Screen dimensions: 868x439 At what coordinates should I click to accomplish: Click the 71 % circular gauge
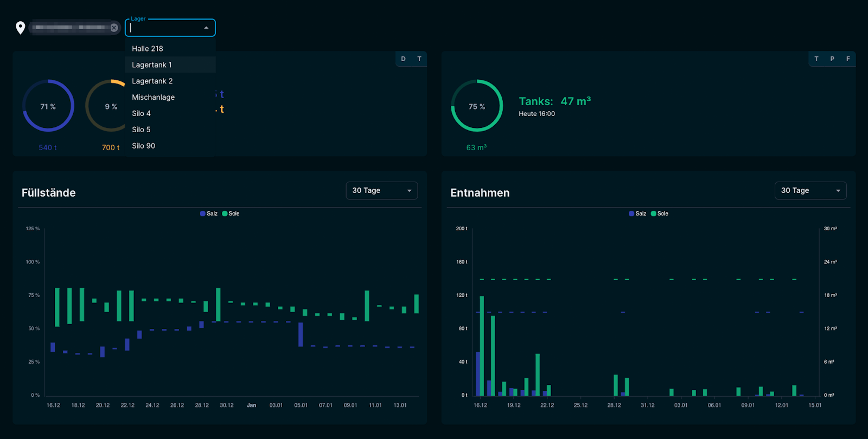[x=48, y=106]
